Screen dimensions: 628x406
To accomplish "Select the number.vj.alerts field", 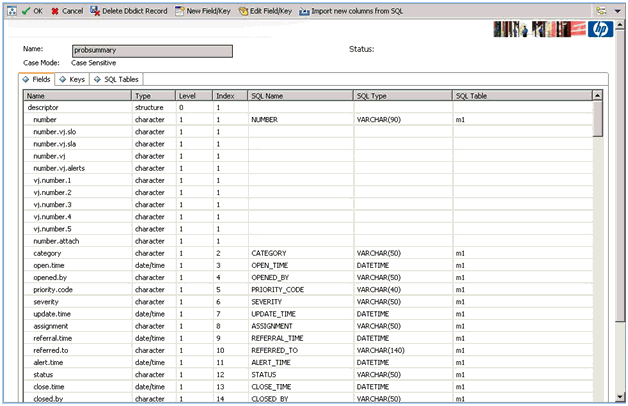I will coord(59,168).
